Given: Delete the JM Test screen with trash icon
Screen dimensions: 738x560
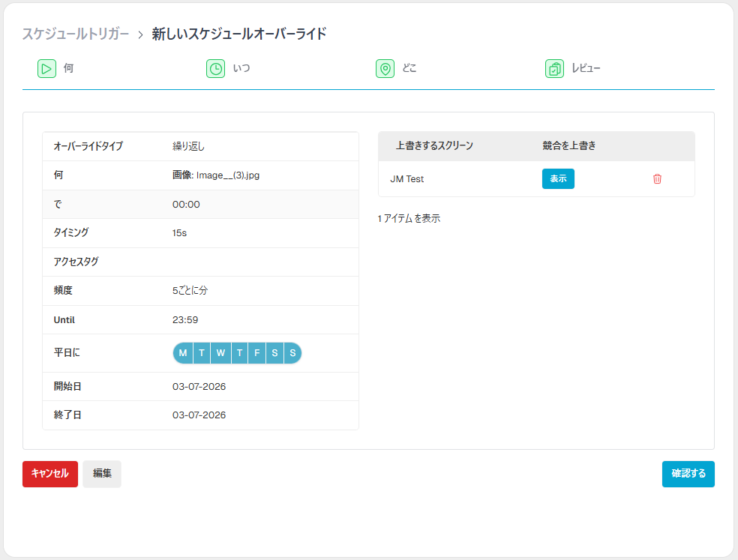Looking at the screenshot, I should click(657, 179).
